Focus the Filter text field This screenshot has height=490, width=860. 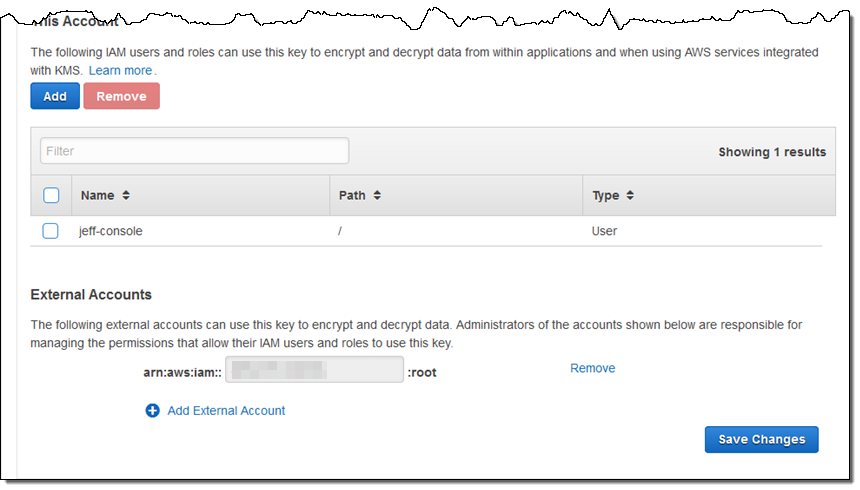pyautogui.click(x=194, y=151)
